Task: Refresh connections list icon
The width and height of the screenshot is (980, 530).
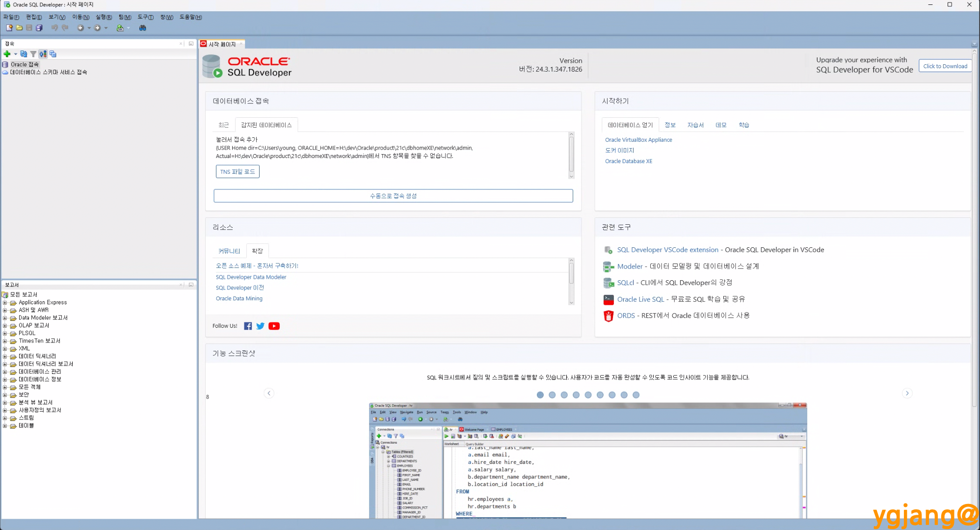Action: coord(24,54)
